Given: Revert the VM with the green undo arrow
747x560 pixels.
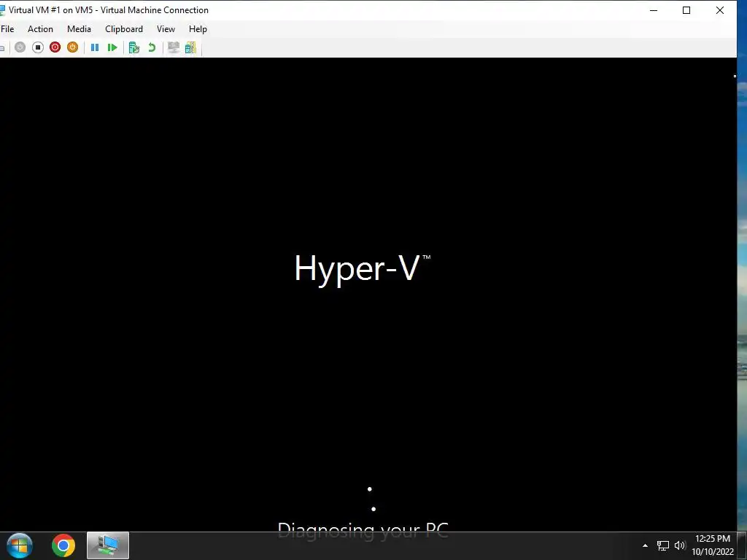Looking at the screenshot, I should [152, 47].
